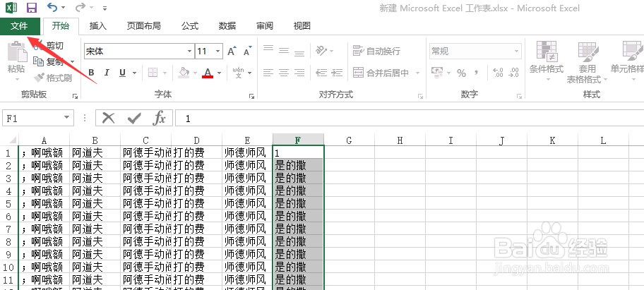The height and width of the screenshot is (290, 644).
Task: Open the 文件 file tab
Action: tap(19, 26)
